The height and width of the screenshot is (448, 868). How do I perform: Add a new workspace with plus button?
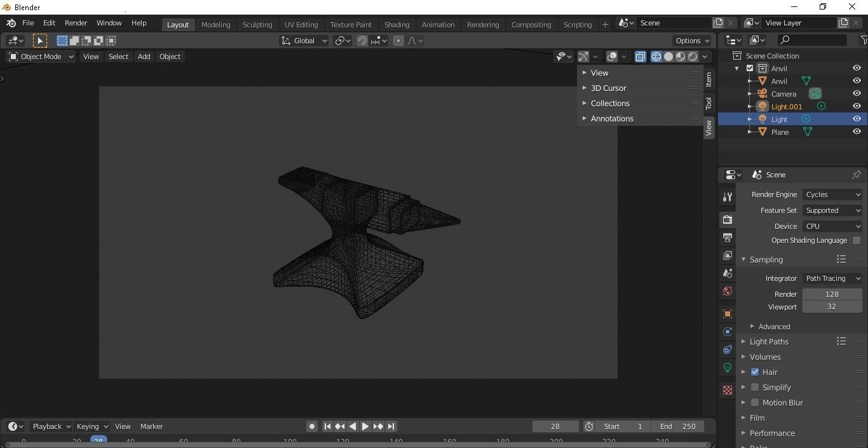coord(605,25)
